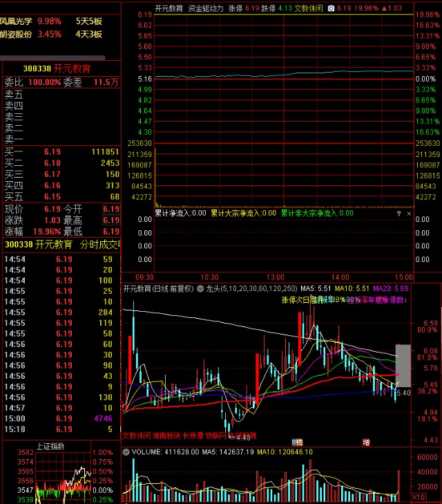Open the 文教休闲 sector tag on daily chart
Viewport: 442px width, 504px height.
point(137,436)
